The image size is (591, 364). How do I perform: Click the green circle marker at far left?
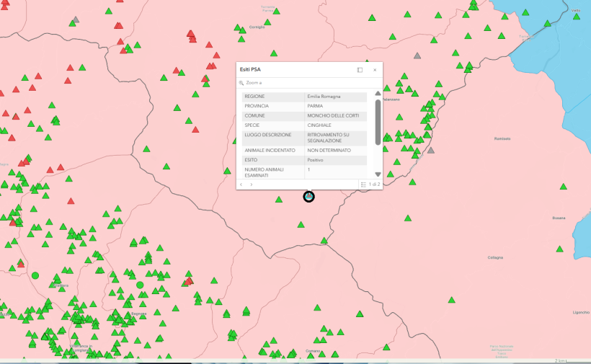[x=35, y=275]
